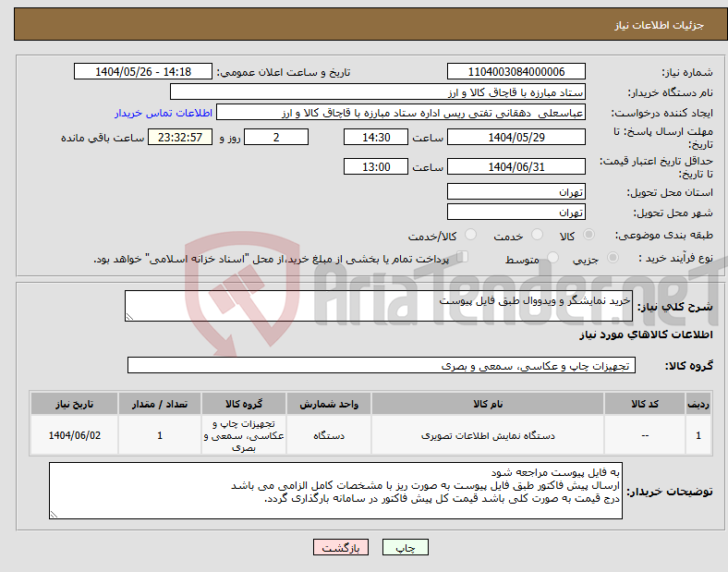Click the واحد شمارش column header

pyautogui.click(x=329, y=404)
